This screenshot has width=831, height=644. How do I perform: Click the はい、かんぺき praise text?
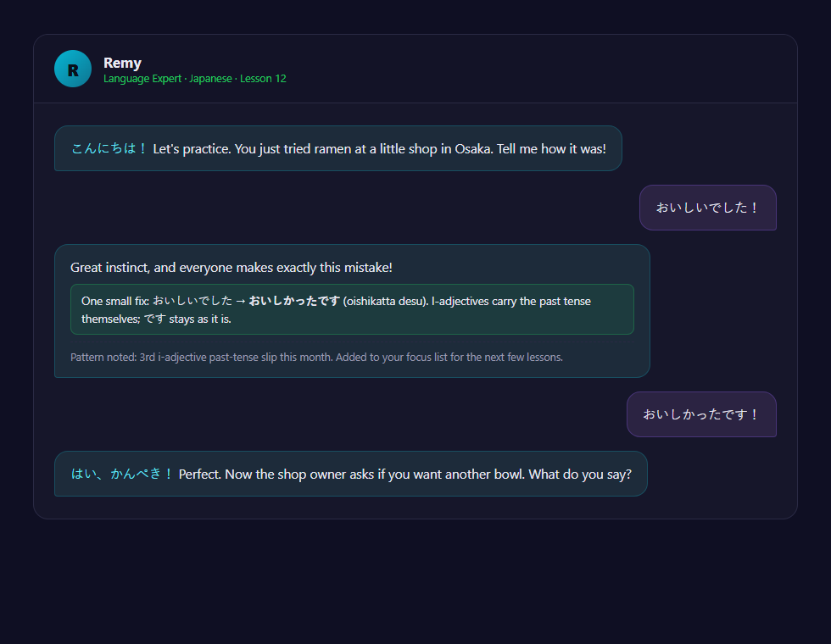point(122,474)
